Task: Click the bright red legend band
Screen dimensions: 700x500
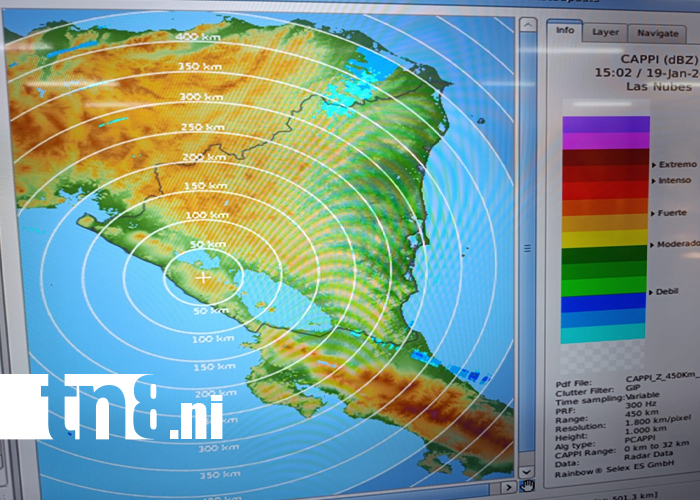Action: click(x=605, y=191)
